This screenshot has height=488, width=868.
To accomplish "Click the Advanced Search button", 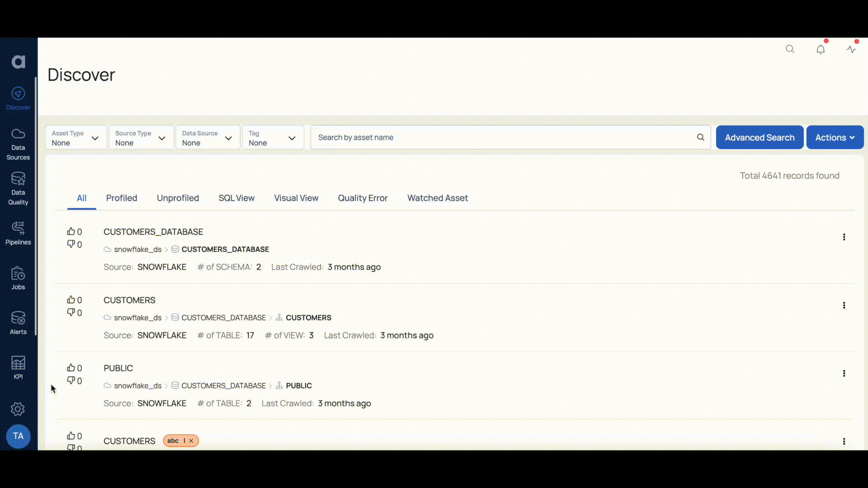I will point(759,137).
